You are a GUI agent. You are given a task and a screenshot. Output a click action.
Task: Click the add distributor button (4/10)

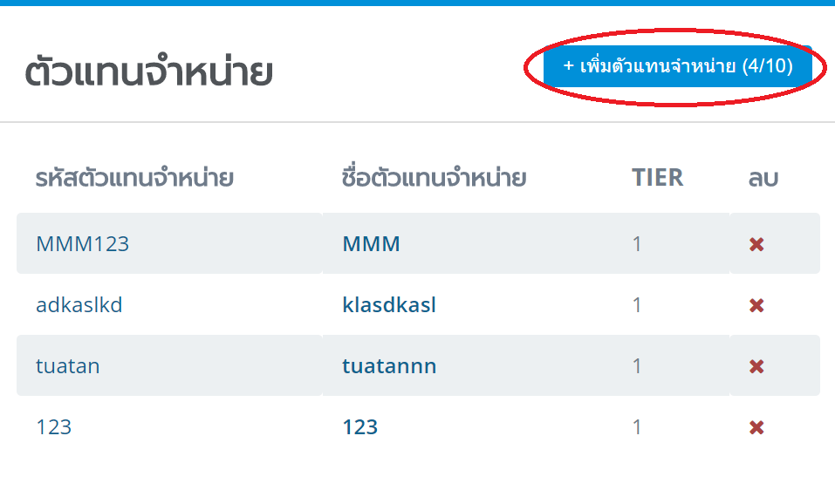click(x=677, y=66)
